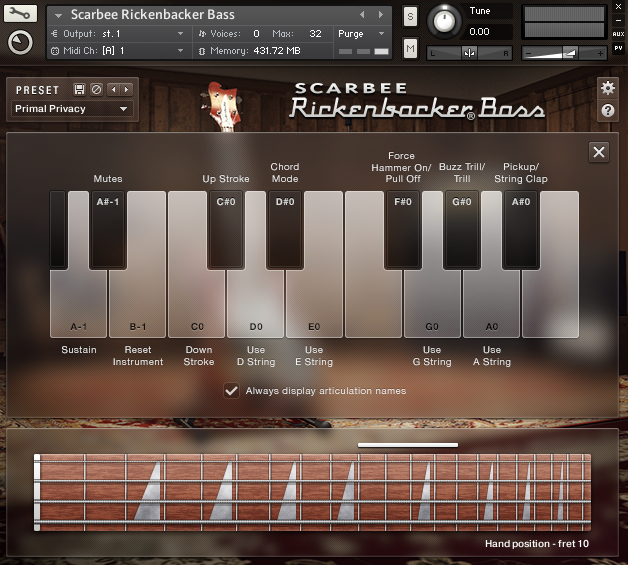Image resolution: width=628 pixels, height=565 pixels.
Task: Mute the instrument with M button
Action: point(410,48)
